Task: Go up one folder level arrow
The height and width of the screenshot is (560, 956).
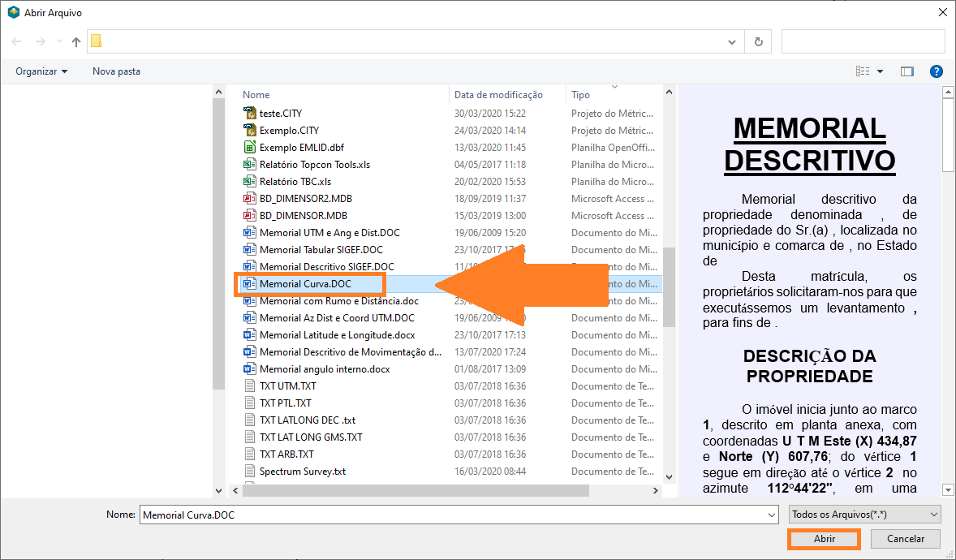Action: click(76, 41)
